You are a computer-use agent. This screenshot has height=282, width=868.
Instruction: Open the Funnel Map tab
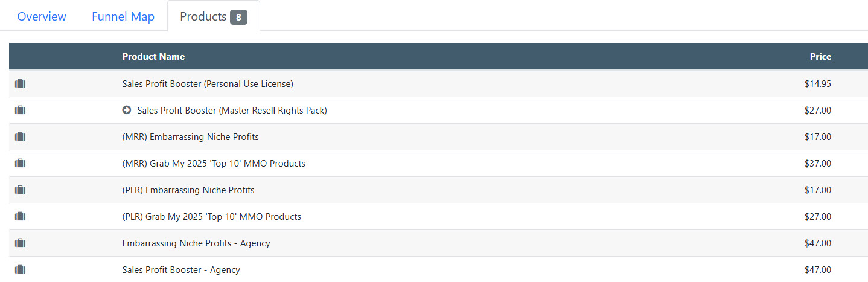pyautogui.click(x=123, y=16)
